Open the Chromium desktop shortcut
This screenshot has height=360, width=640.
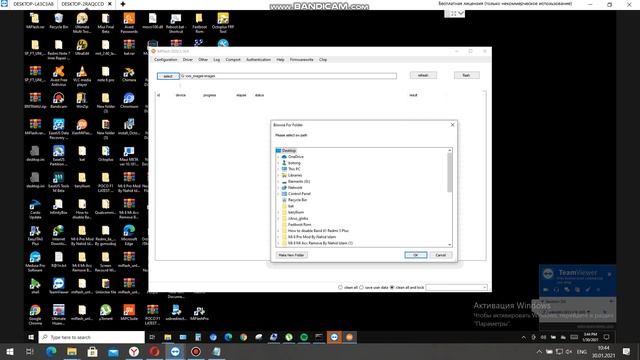pyautogui.click(x=129, y=100)
